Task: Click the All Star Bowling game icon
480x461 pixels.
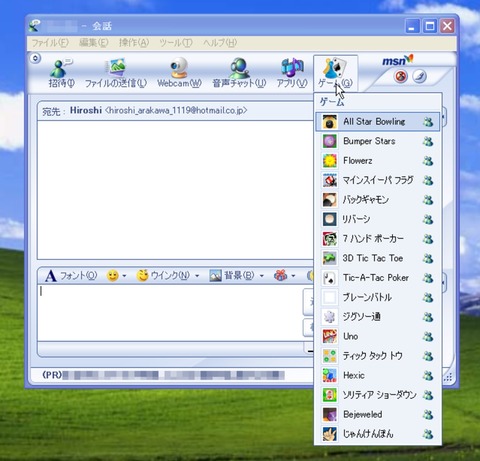Action: pos(330,122)
